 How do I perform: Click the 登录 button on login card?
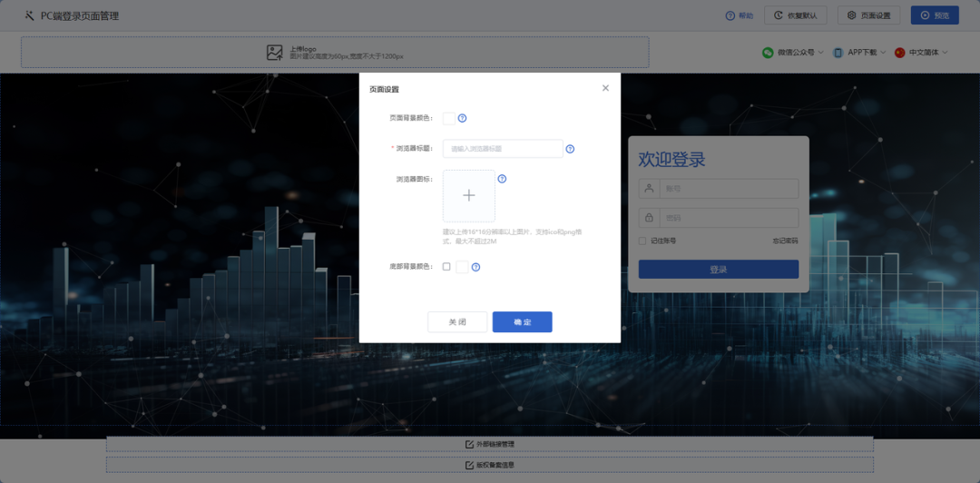coord(719,270)
